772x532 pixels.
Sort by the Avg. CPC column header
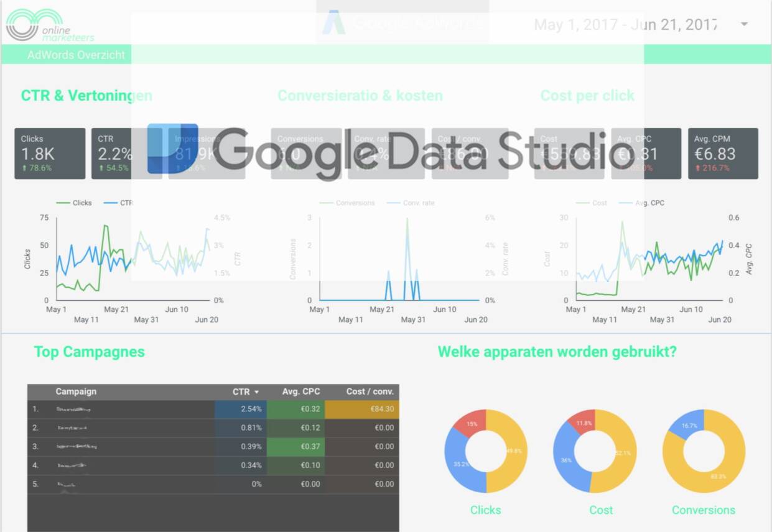301,392
